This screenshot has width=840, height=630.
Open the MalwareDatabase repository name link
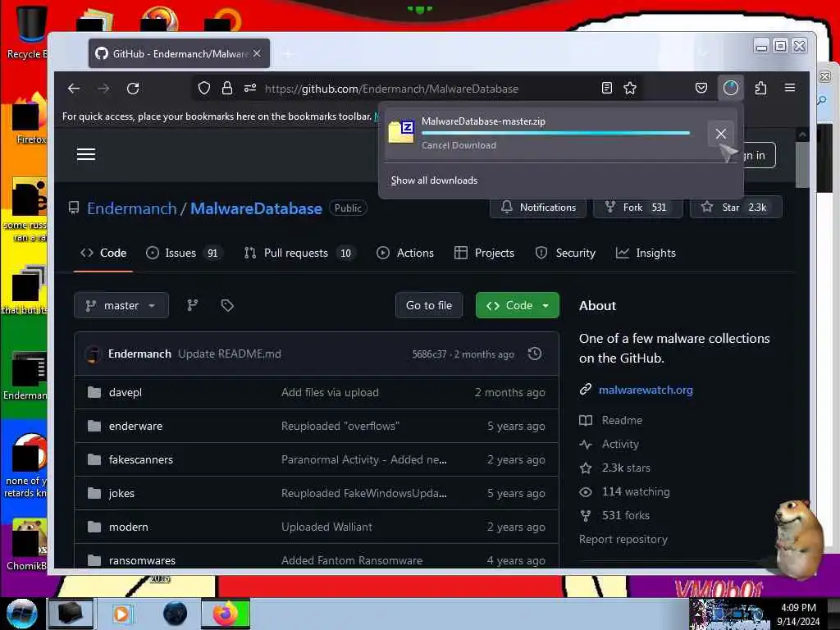[256, 208]
